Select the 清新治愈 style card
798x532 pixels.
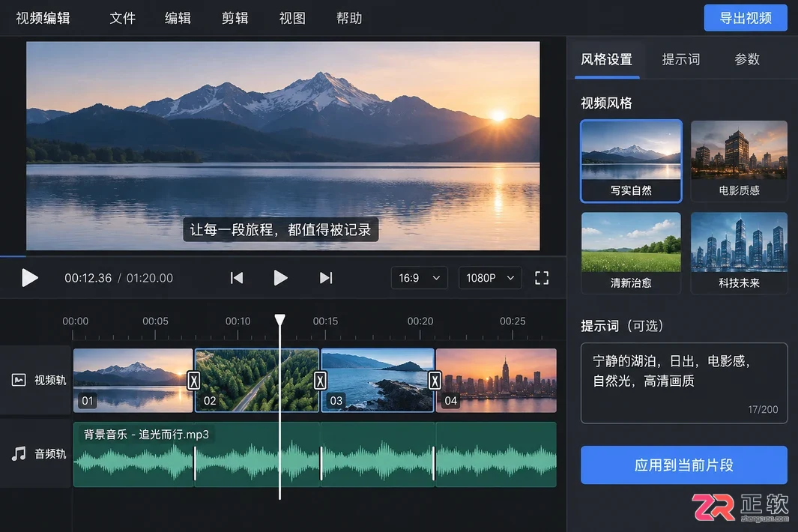631,253
